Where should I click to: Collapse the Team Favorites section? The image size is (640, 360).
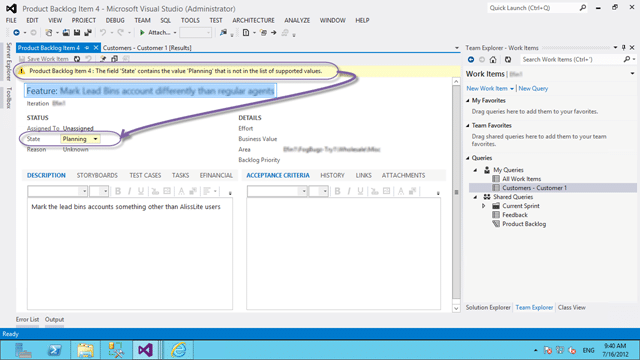pos(468,125)
